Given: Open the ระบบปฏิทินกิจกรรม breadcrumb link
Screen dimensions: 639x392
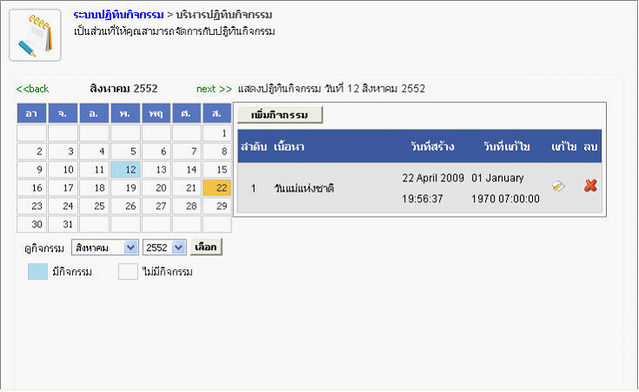Looking at the screenshot, I should click(x=119, y=15).
